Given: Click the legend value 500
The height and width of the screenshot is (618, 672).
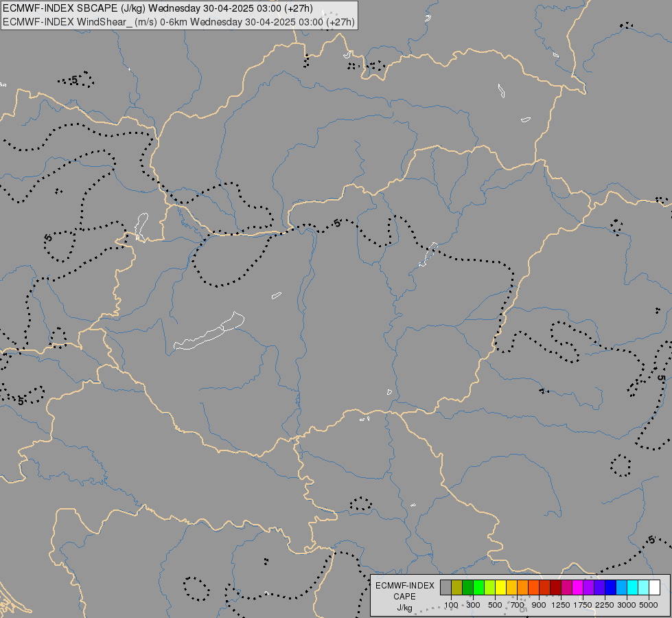Looking at the screenshot, I should 495,605.
